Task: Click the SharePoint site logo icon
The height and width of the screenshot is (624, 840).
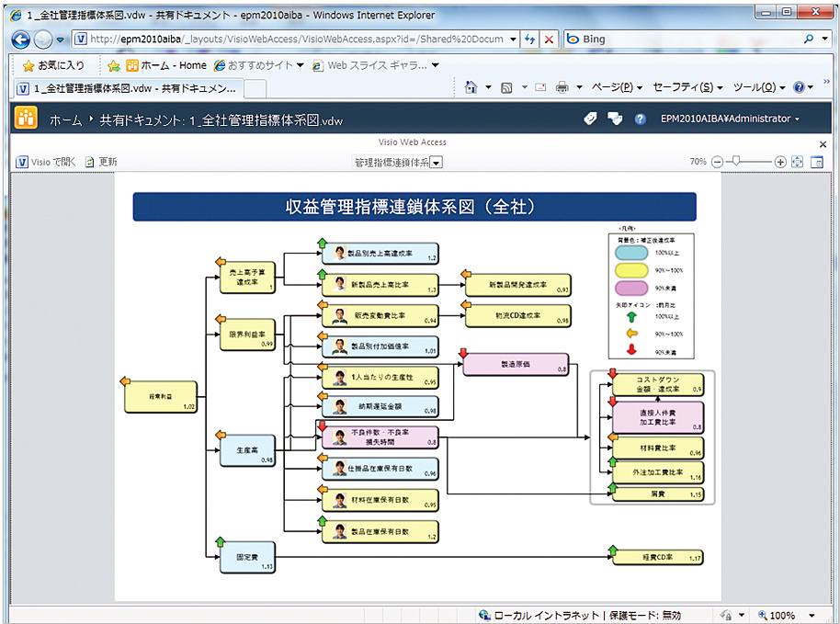Action: 26,119
